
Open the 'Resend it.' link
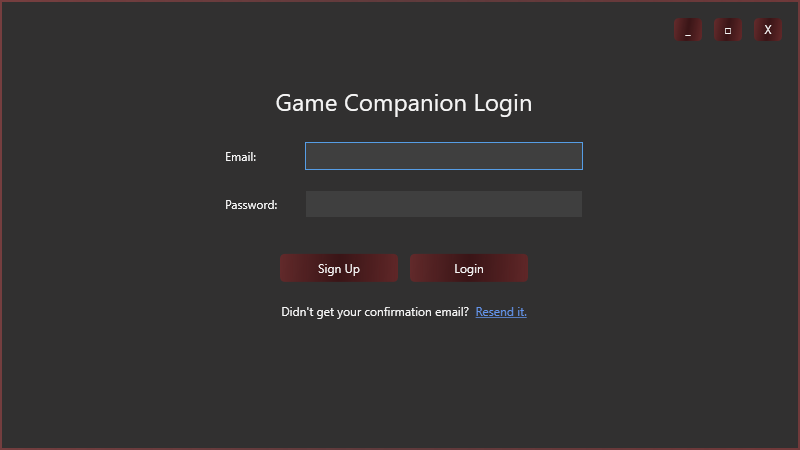[501, 312]
